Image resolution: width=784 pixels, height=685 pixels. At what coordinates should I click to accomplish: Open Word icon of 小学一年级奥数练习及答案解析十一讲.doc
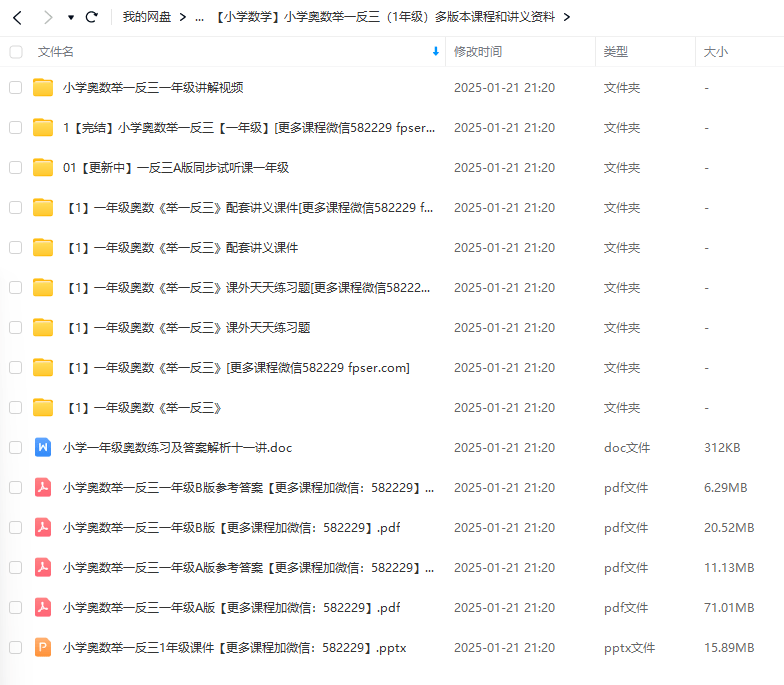click(43, 448)
